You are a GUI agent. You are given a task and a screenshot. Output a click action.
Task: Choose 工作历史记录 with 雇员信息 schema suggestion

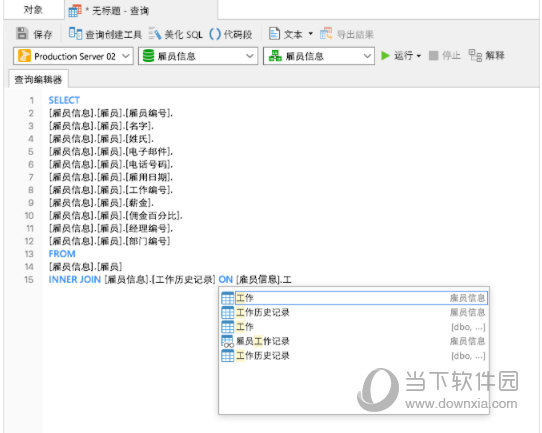tap(354, 312)
